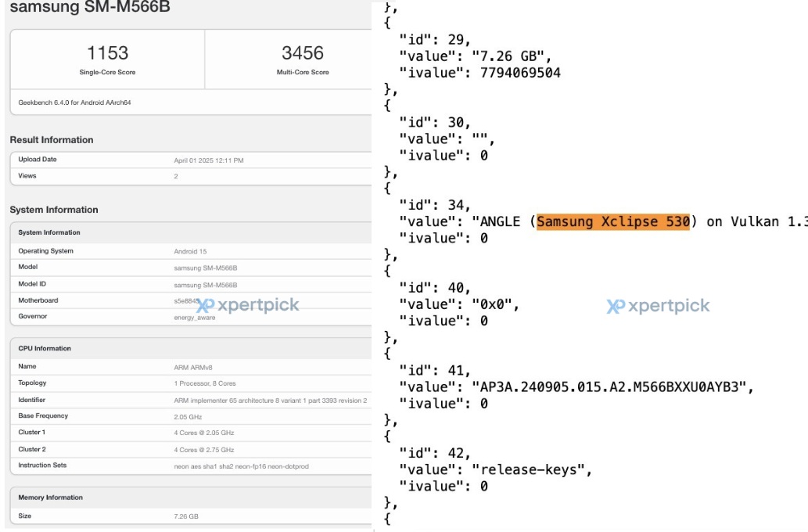
Task: Click the 'Cluster 2' row label
Action: click(x=32, y=450)
